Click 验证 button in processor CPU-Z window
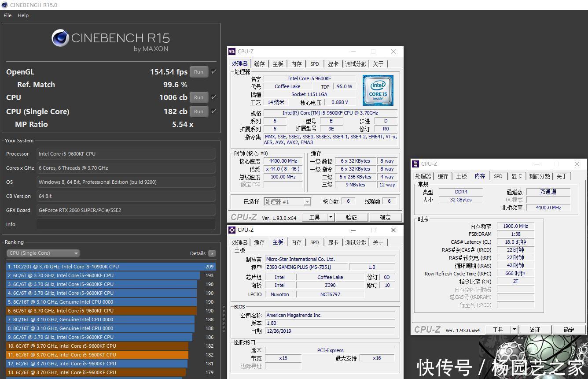This screenshot has width=588, height=379. point(351,217)
